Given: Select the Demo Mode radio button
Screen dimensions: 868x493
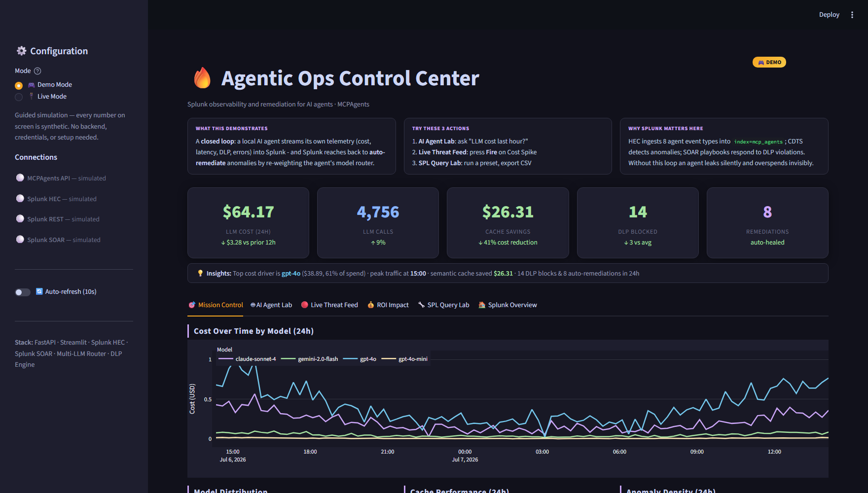Looking at the screenshot, I should pyautogui.click(x=19, y=85).
